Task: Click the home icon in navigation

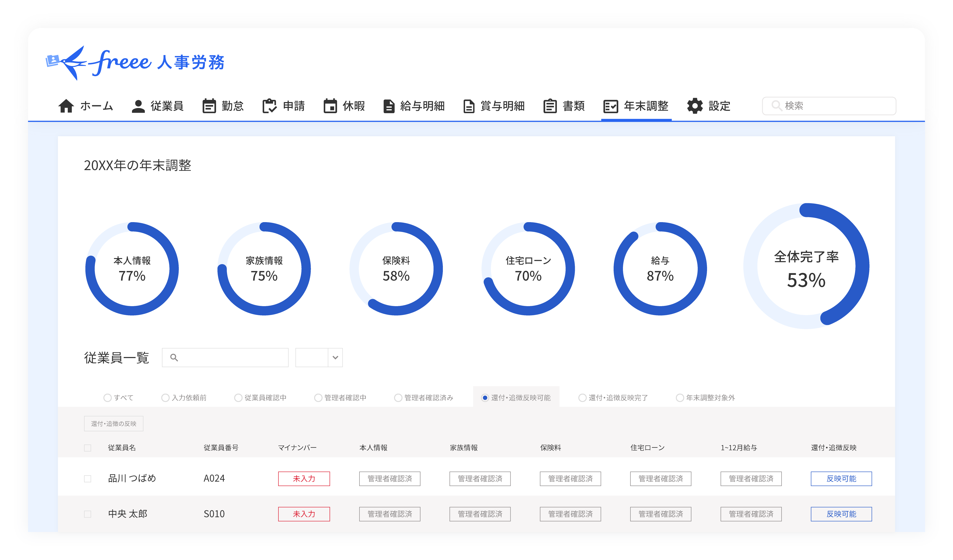Action: pos(66,106)
